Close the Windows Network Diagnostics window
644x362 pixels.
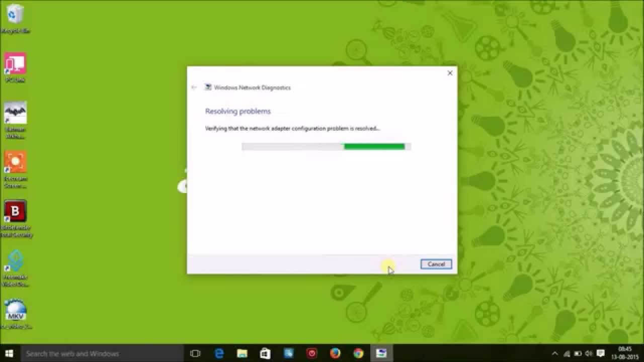(x=450, y=73)
